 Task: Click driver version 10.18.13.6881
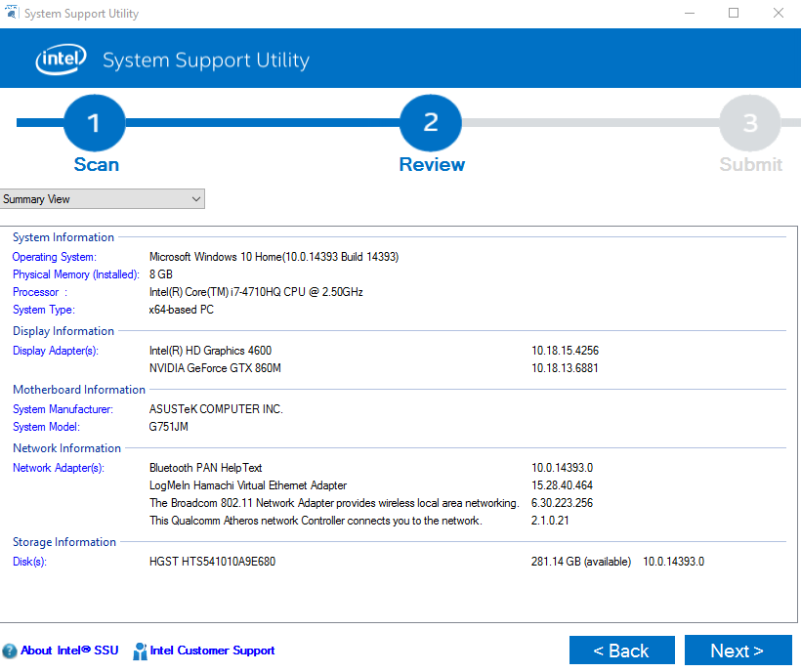[x=565, y=368]
